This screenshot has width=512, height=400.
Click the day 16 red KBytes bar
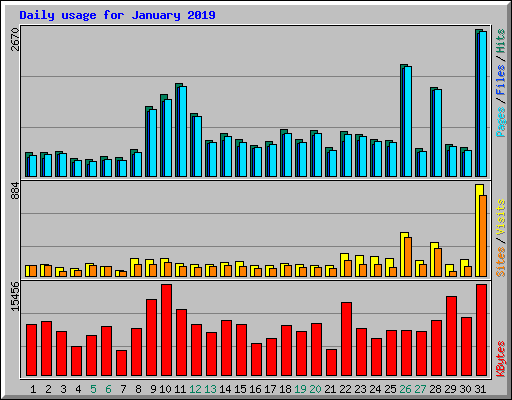(256, 359)
